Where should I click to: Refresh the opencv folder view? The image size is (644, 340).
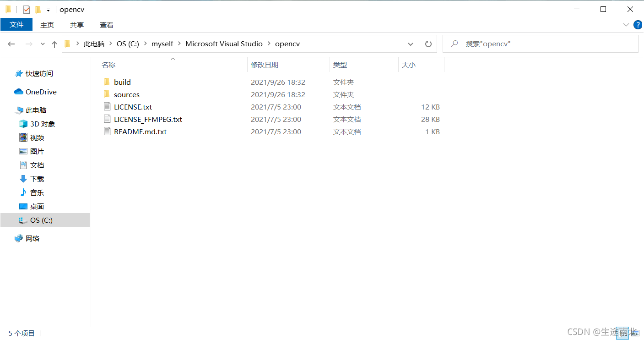point(428,44)
